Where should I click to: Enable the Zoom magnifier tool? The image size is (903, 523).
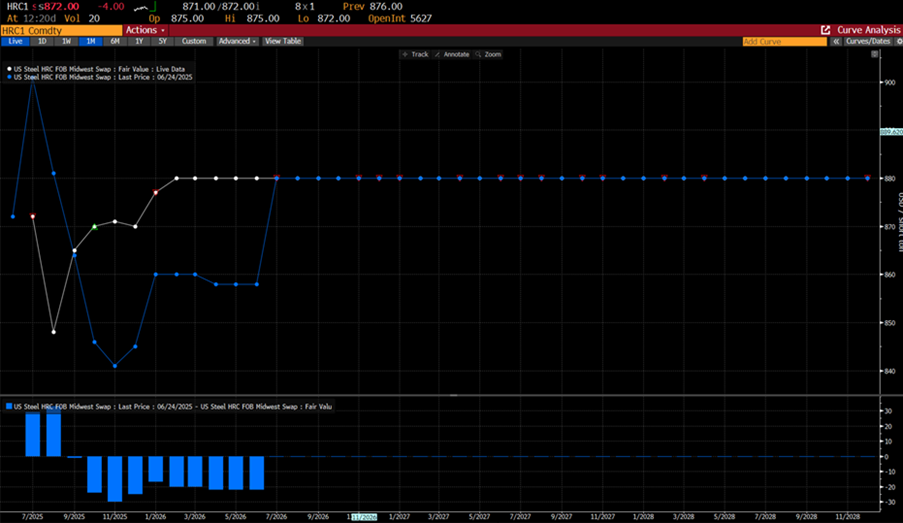tap(489, 54)
